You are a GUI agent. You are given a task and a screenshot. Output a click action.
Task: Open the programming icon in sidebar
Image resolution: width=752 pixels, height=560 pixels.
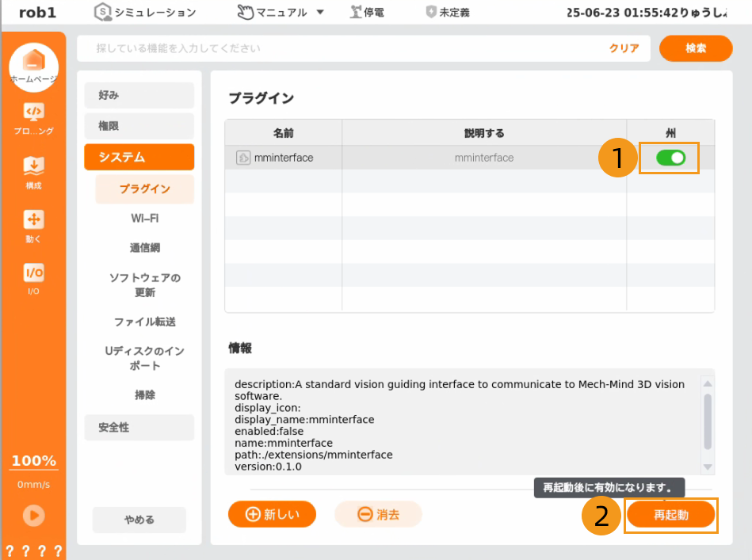pyautogui.click(x=33, y=112)
